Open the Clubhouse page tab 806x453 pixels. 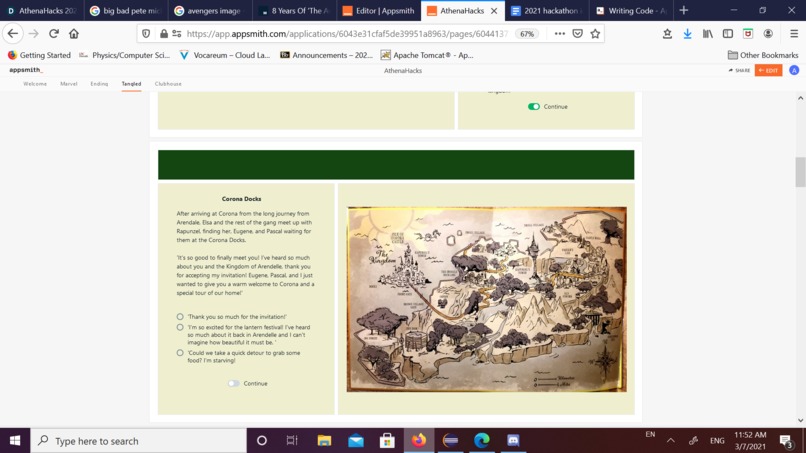pyautogui.click(x=168, y=84)
